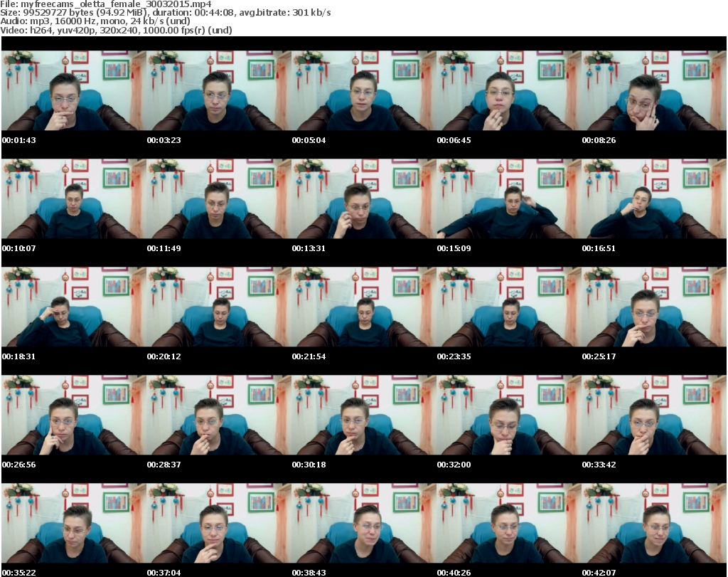Select the thumbnail frame at 00:15:09

(509, 198)
